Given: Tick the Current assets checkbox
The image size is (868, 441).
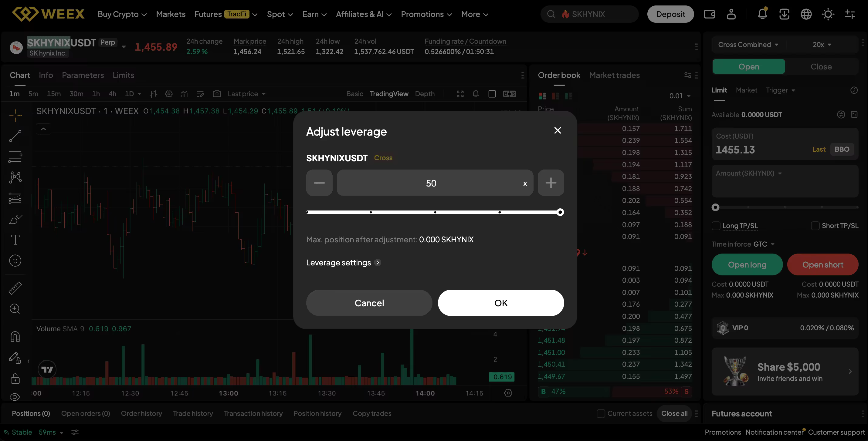Looking at the screenshot, I should pos(601,413).
